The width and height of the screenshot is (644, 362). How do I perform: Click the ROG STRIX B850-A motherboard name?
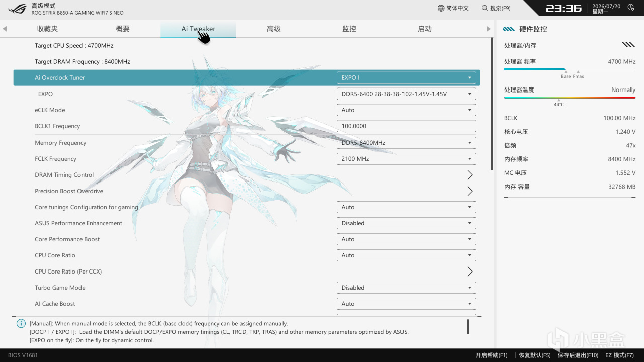click(77, 13)
